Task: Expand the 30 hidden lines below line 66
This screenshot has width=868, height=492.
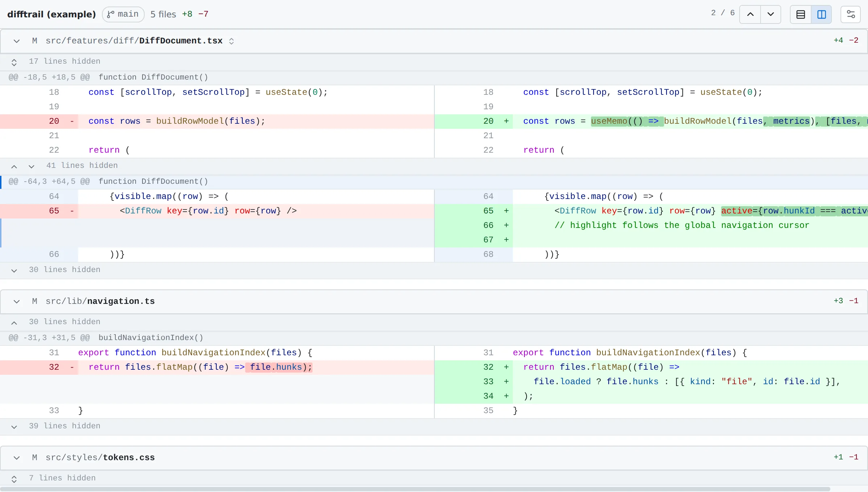Action: (14, 270)
